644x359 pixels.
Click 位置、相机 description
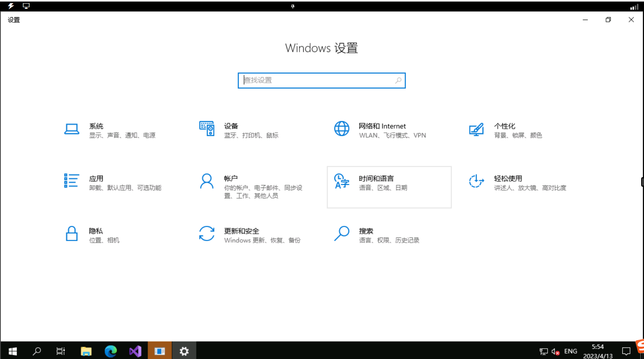coord(104,240)
